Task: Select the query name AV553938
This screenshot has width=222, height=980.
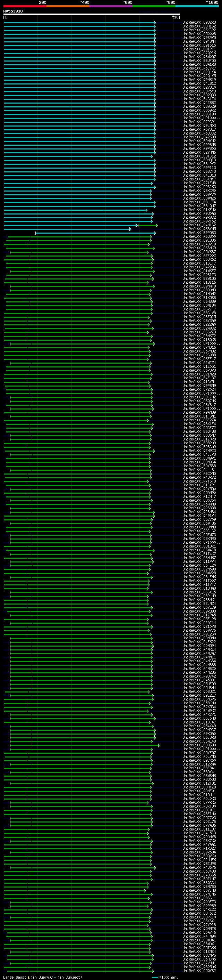Action: 13,11
